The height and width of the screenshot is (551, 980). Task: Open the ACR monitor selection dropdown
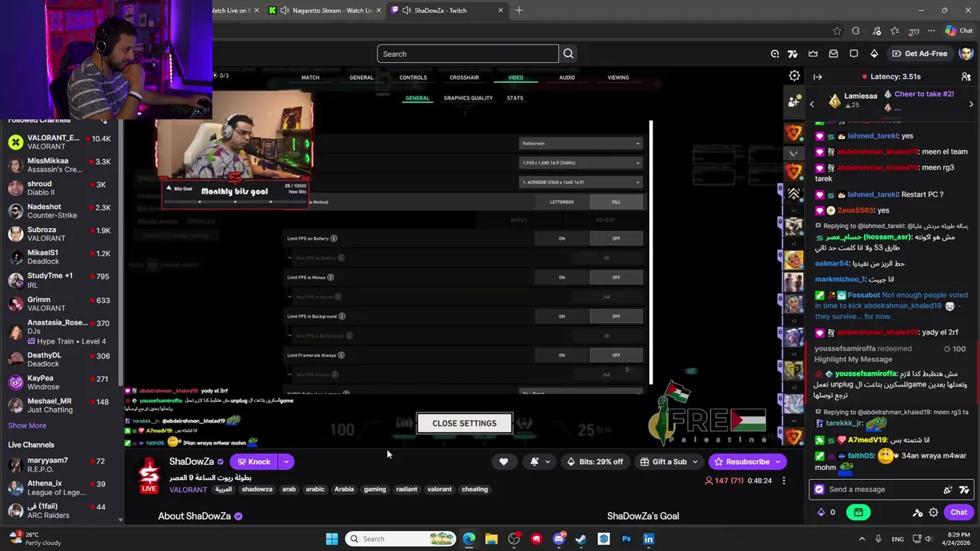click(x=580, y=182)
